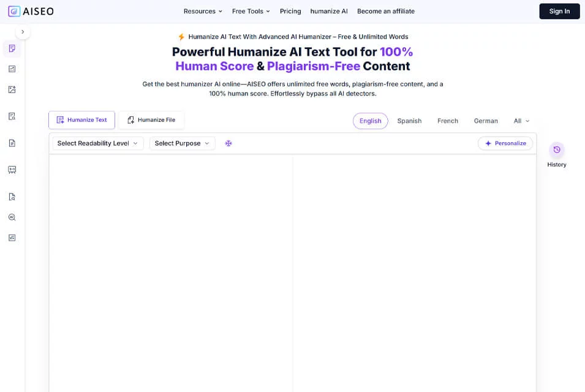The image size is (585, 392).
Task: Open the AI magnifier detector sidebar icon
Action: [12, 217]
